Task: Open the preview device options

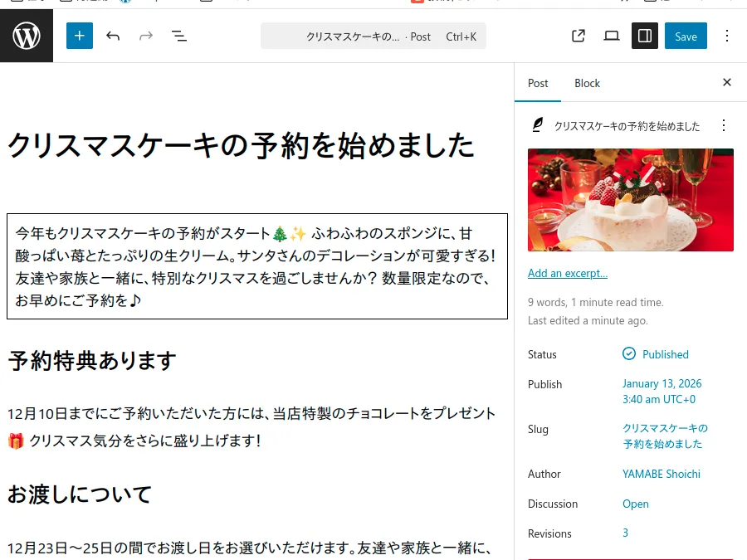Action: (x=612, y=36)
